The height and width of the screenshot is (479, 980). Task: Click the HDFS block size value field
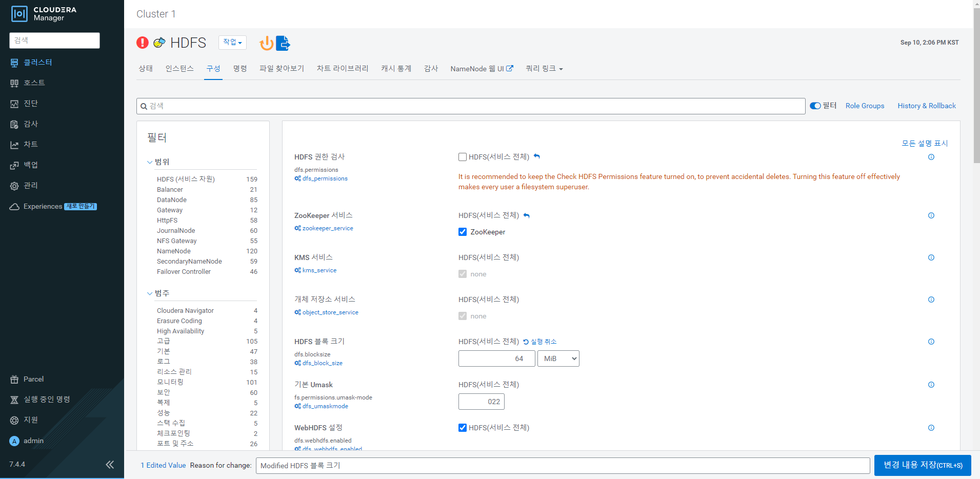(x=496, y=358)
